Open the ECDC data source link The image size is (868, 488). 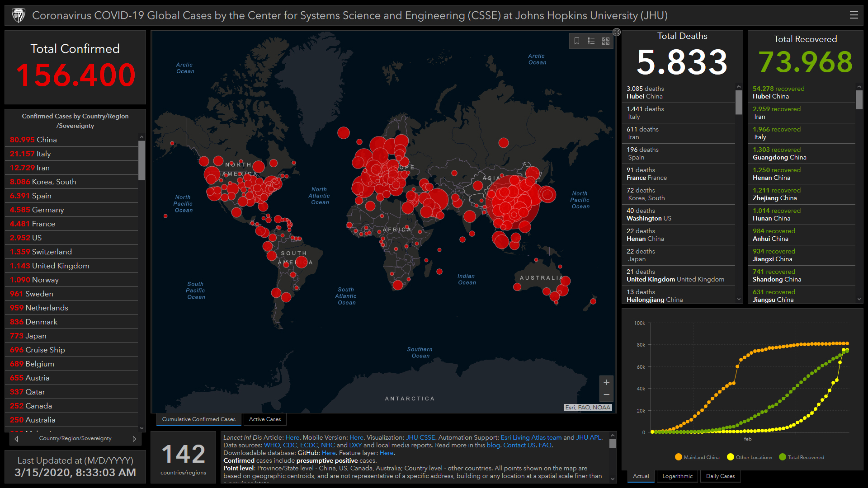(308, 445)
